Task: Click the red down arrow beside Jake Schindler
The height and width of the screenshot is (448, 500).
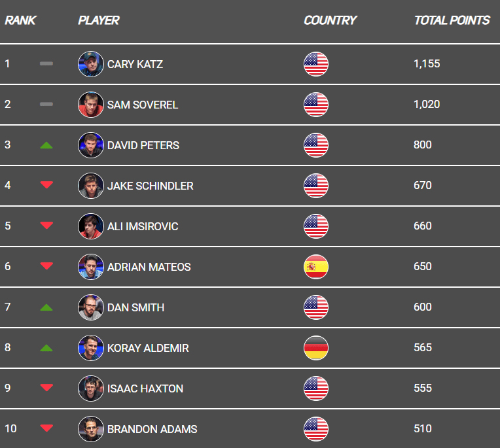Action: pos(46,185)
